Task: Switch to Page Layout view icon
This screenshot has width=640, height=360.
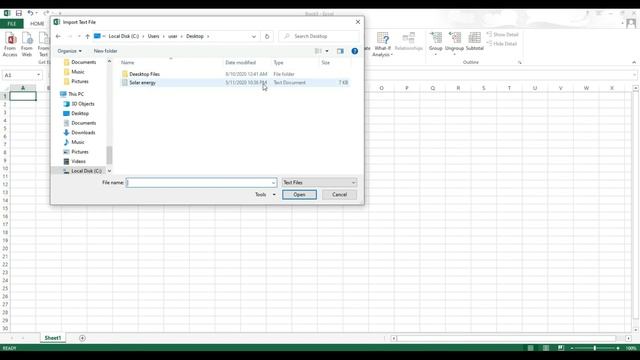Action: click(546, 348)
